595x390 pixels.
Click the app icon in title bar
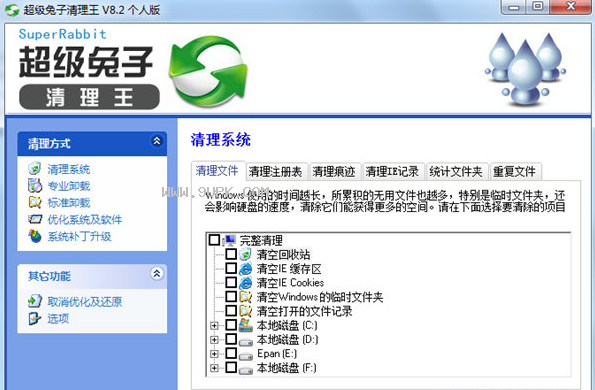pyautogui.click(x=12, y=10)
